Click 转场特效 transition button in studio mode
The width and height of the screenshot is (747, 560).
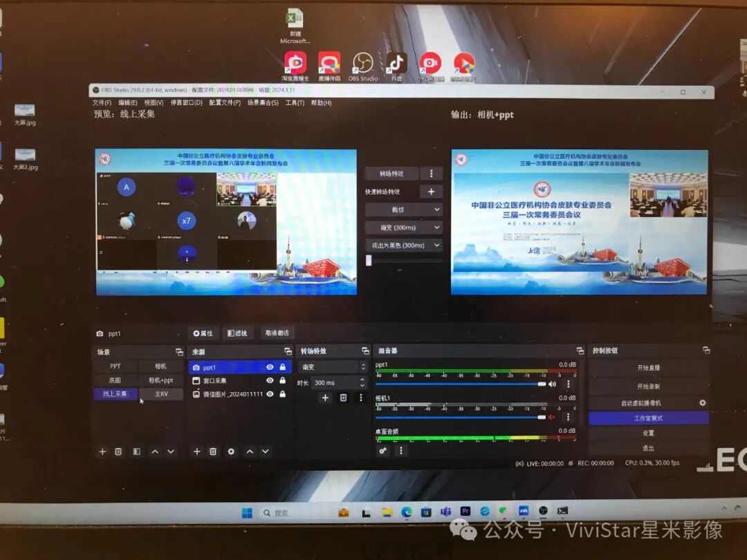[391, 174]
